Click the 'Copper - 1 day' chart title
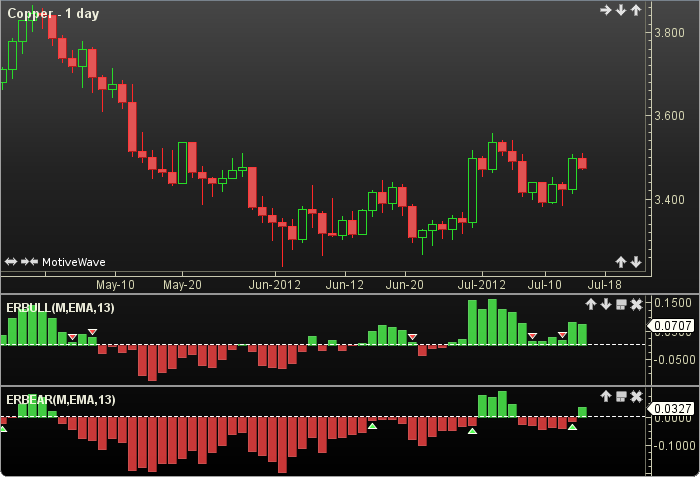The image size is (700, 477). tap(53, 13)
